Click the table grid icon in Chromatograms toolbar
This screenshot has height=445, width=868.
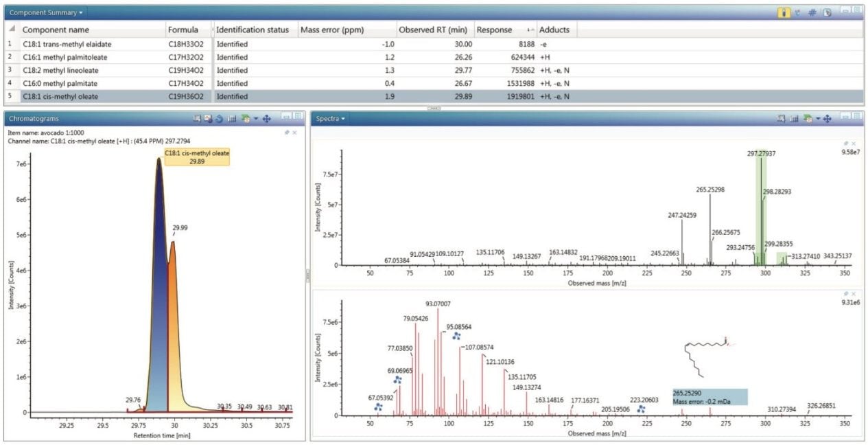pos(231,119)
